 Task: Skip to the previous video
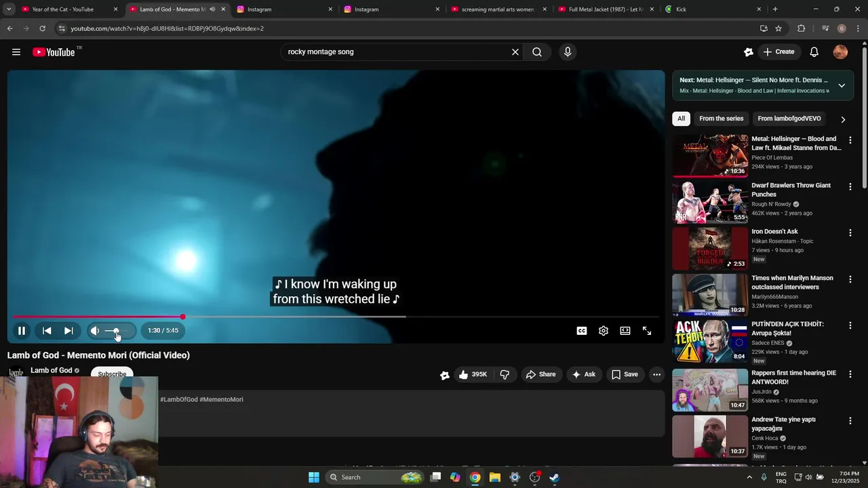(x=47, y=331)
